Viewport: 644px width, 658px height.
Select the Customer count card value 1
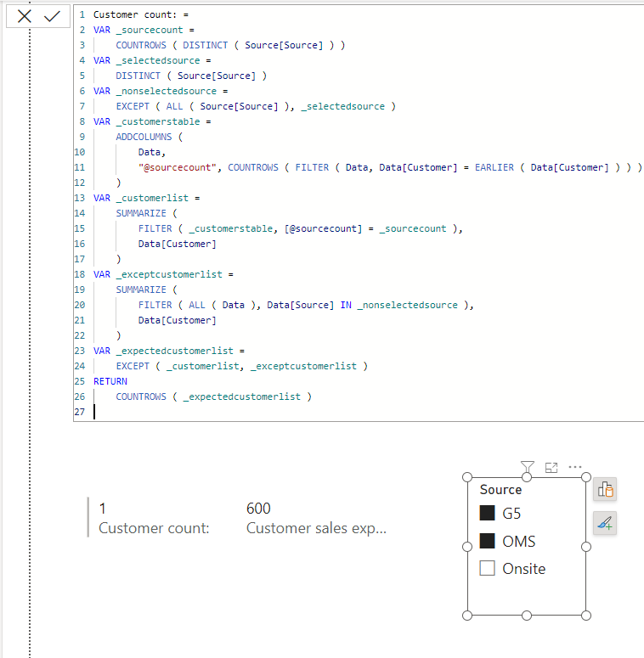tap(103, 509)
